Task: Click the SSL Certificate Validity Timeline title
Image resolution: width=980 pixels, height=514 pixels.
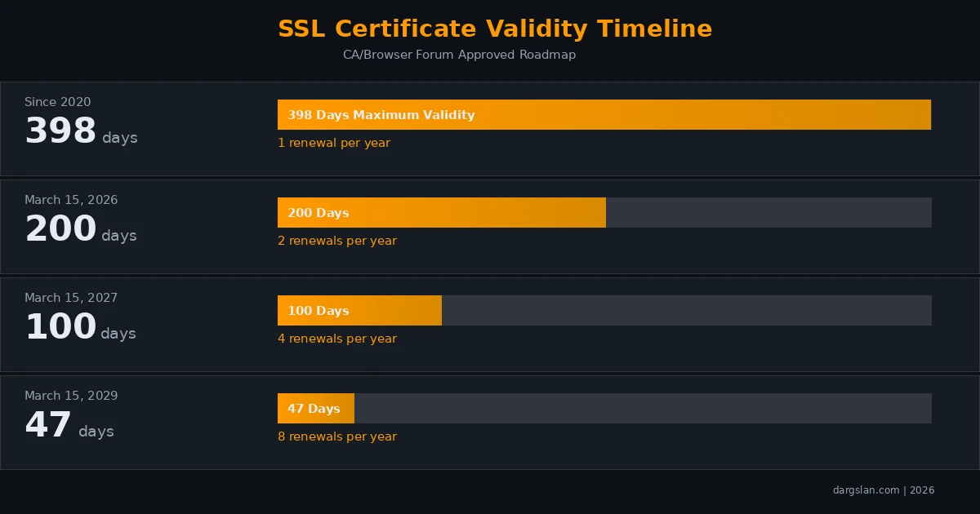Action: (495, 29)
